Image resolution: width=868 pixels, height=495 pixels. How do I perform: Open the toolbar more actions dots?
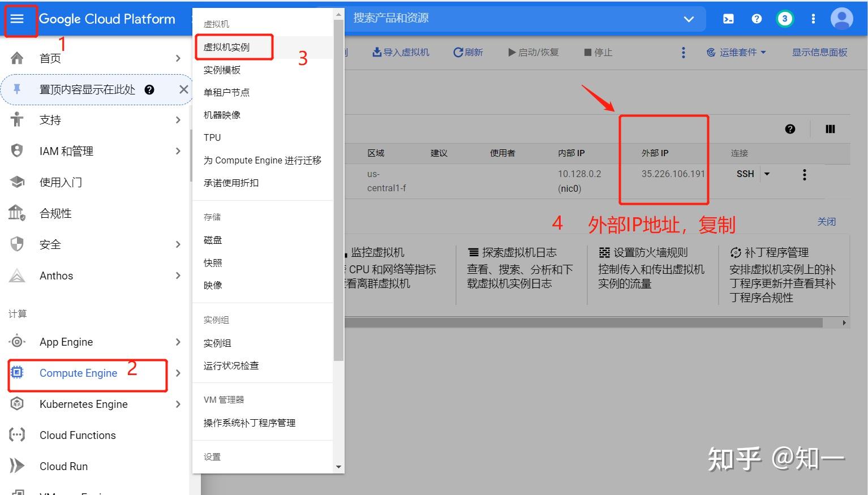click(683, 53)
